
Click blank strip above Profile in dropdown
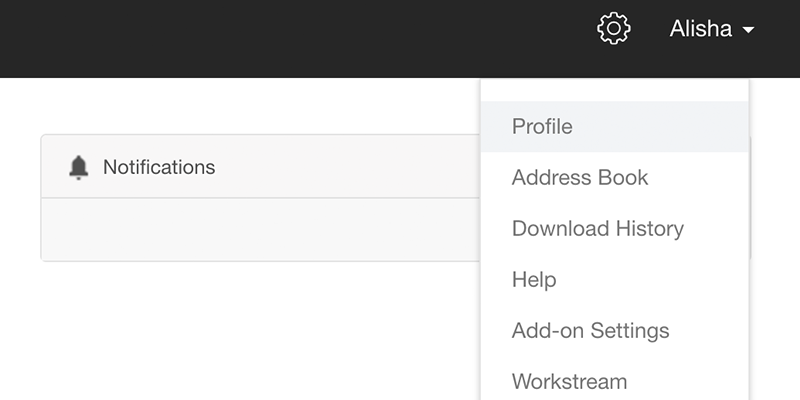coord(614,90)
